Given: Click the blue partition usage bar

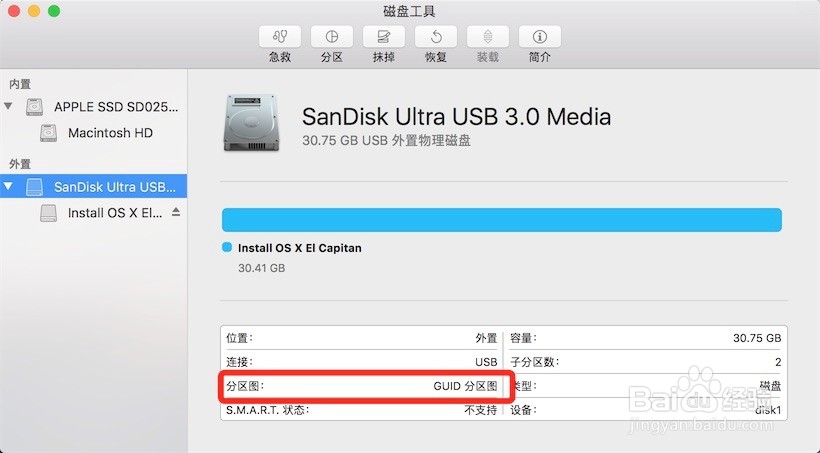Looking at the screenshot, I should 501,220.
